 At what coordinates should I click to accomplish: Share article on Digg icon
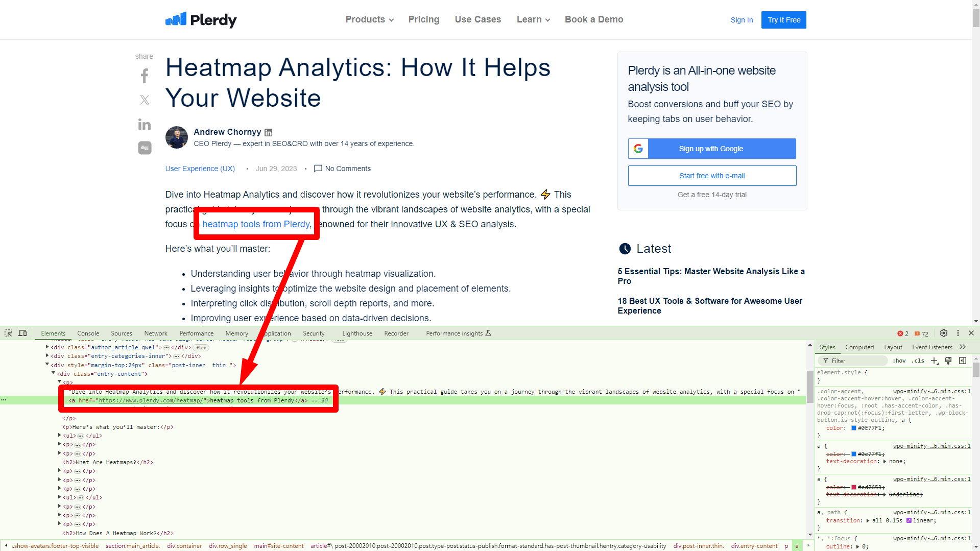(145, 148)
